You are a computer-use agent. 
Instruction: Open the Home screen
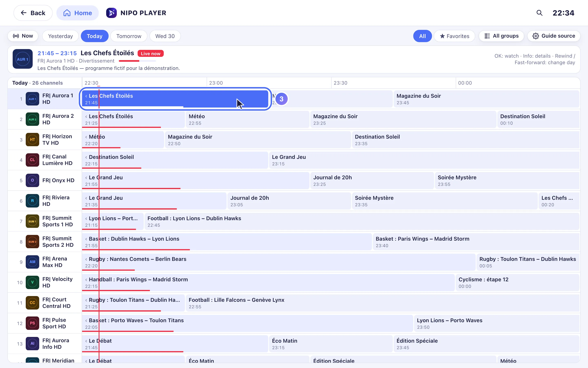click(x=78, y=13)
